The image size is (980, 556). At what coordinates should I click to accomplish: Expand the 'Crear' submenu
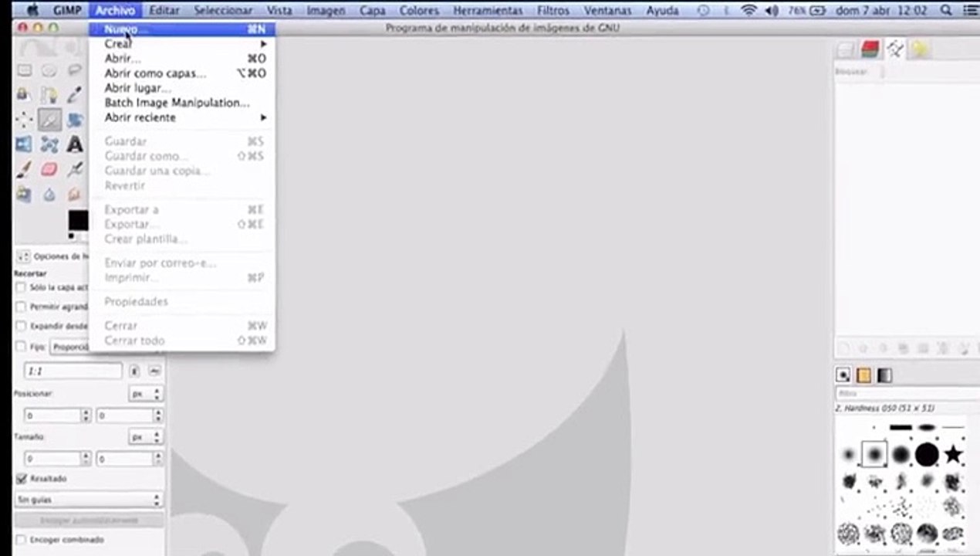(184, 44)
